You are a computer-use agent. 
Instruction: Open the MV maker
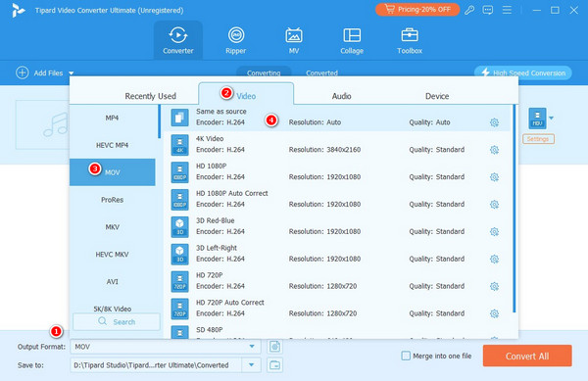coord(294,40)
